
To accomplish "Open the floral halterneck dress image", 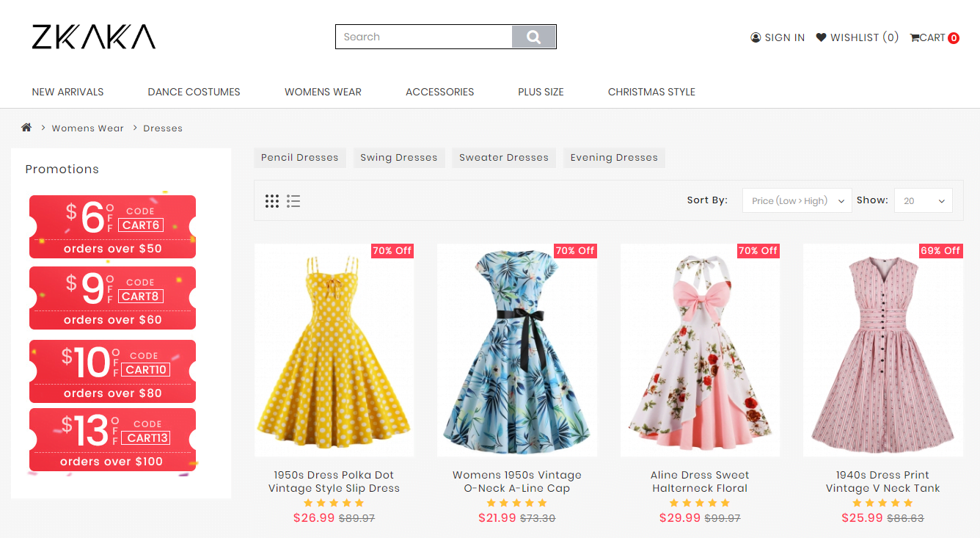I will (700, 350).
